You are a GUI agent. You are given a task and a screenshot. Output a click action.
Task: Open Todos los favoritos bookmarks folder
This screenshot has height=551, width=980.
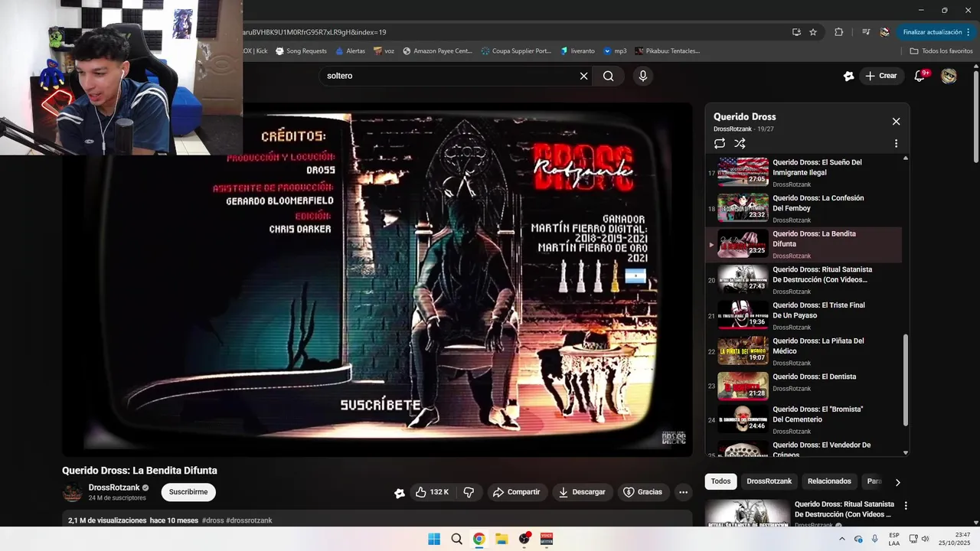941,51
